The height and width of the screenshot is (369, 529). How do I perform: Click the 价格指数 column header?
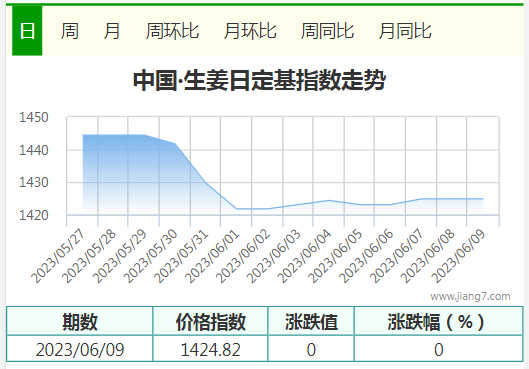[211, 321]
